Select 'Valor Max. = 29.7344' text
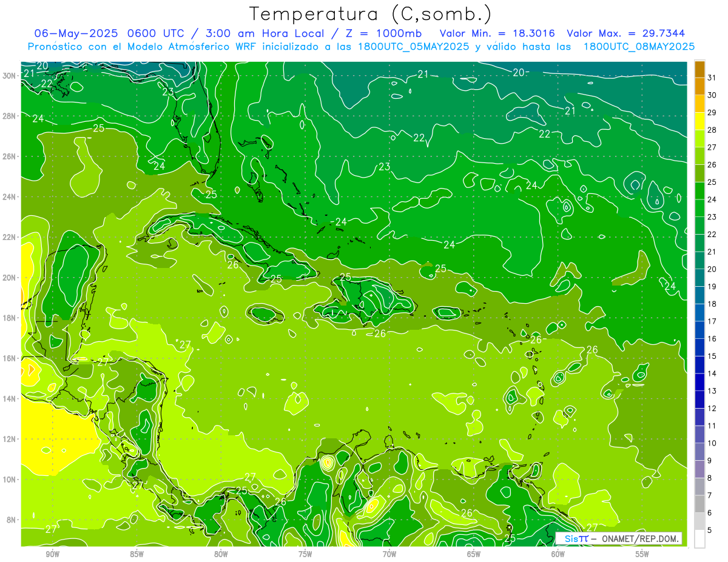Viewport: 728px width, 562px height. [x=626, y=33]
